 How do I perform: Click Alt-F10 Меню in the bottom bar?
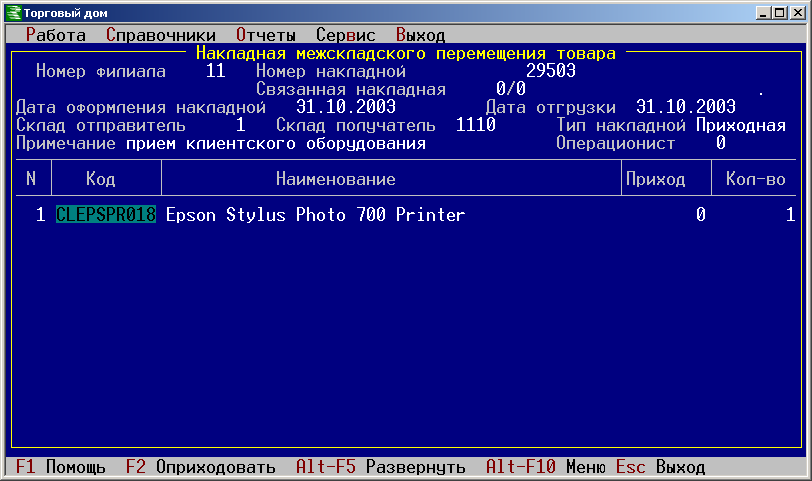(546, 467)
